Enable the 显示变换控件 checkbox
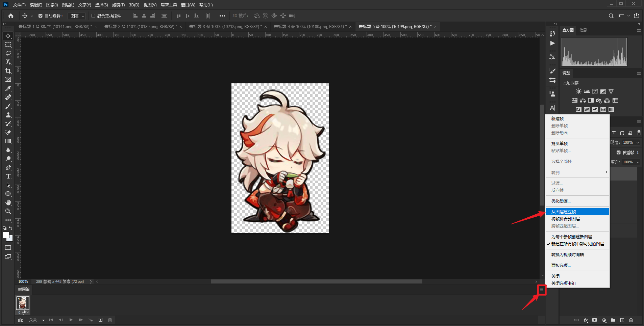This screenshot has height=326, width=644. pyautogui.click(x=93, y=16)
